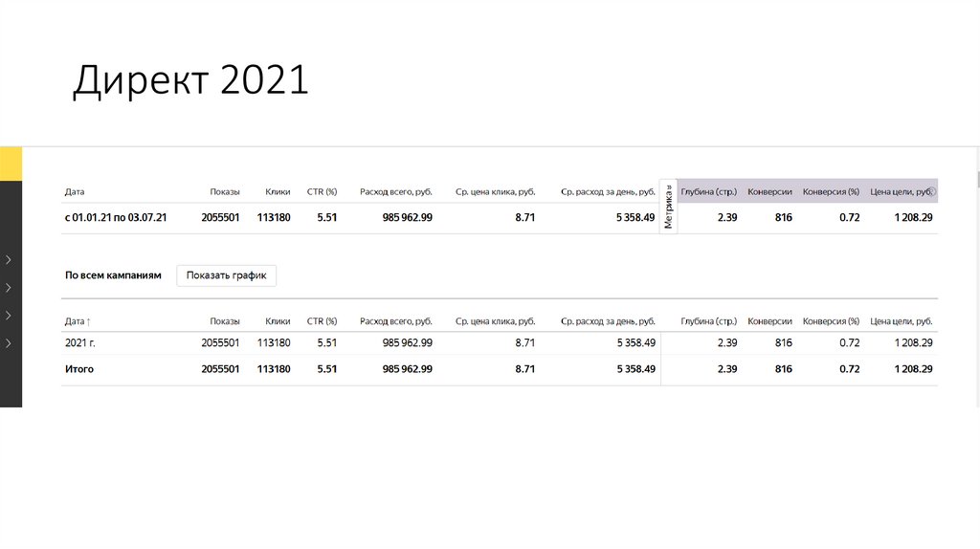Select 2.39 in the 2021 г. row

[x=727, y=343]
